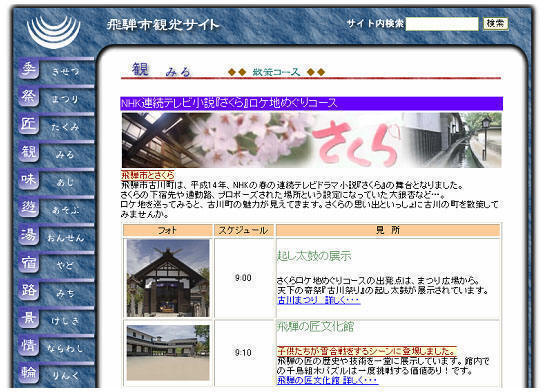
Task: Click the 起し太鼓の展示 heading
Action: click(x=314, y=256)
